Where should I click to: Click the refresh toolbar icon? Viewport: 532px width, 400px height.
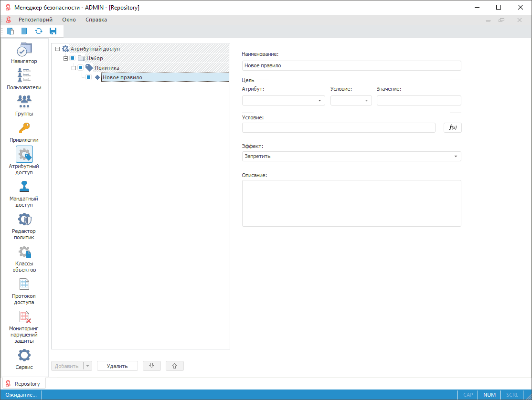[39, 32]
